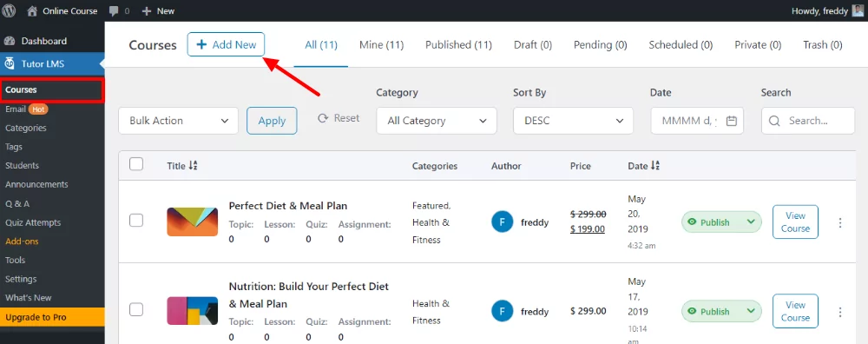This screenshot has width=868, height=344.
Task: Check the Perfect Diet & Meal Plan checkbox
Action: [136, 221]
